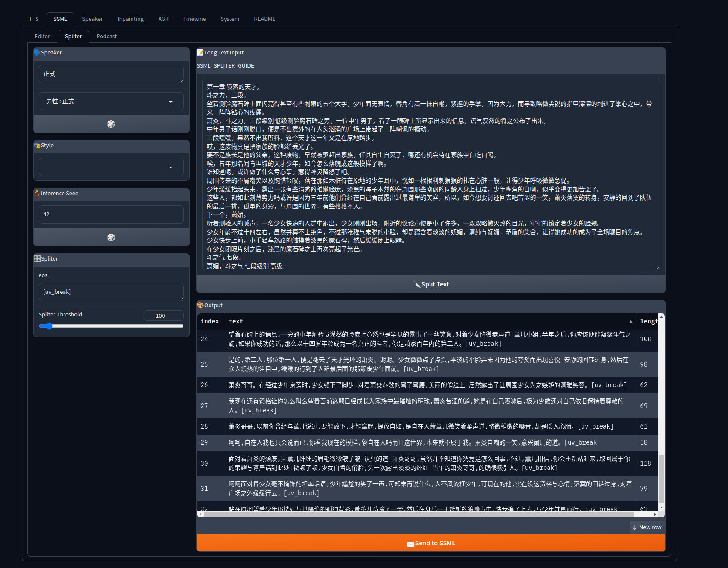
Task: Select the Spilter sub-tab
Action: [x=73, y=36]
